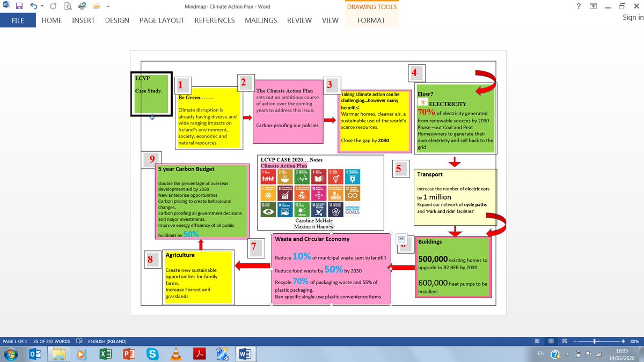
Task: Open a document via the Open folder icon
Action: coord(97,5)
